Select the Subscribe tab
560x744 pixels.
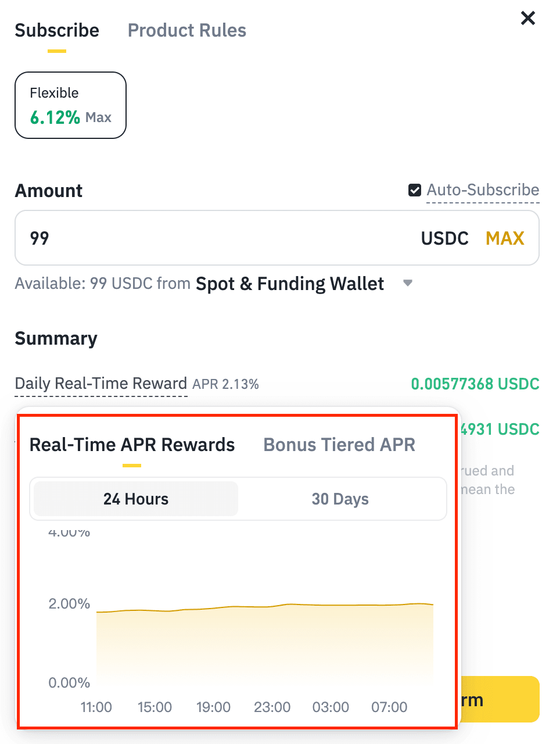[x=57, y=30]
